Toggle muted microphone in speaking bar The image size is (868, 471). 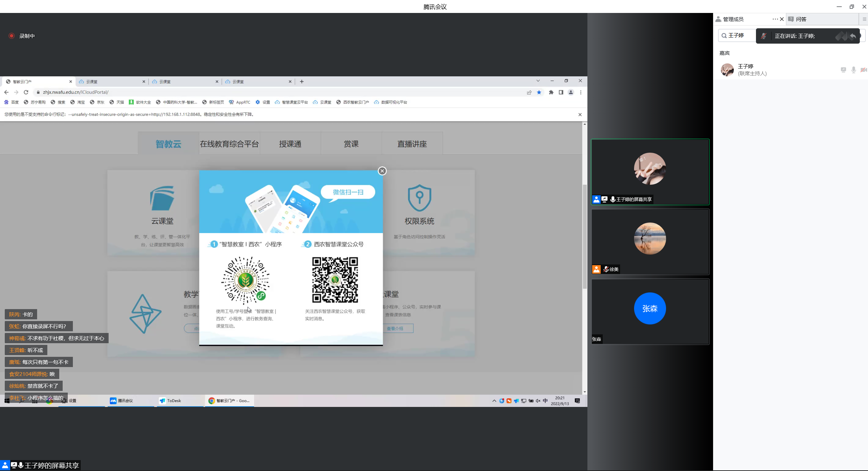[763, 36]
